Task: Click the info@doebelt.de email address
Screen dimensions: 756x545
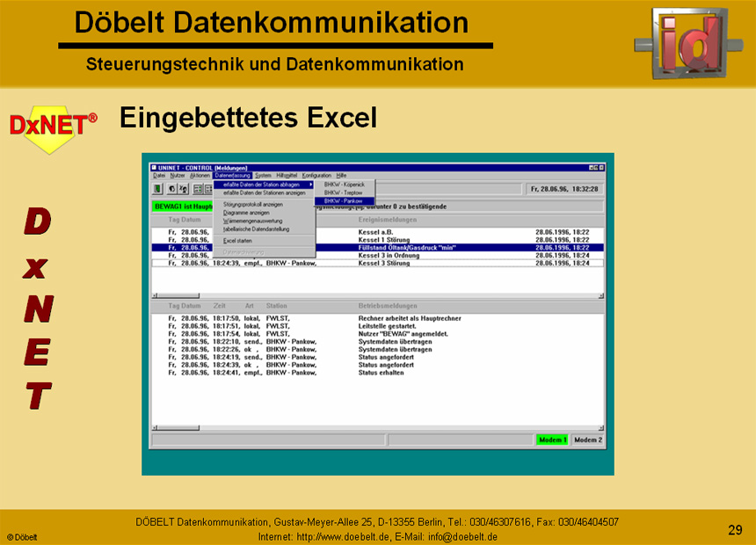Action: (462, 537)
